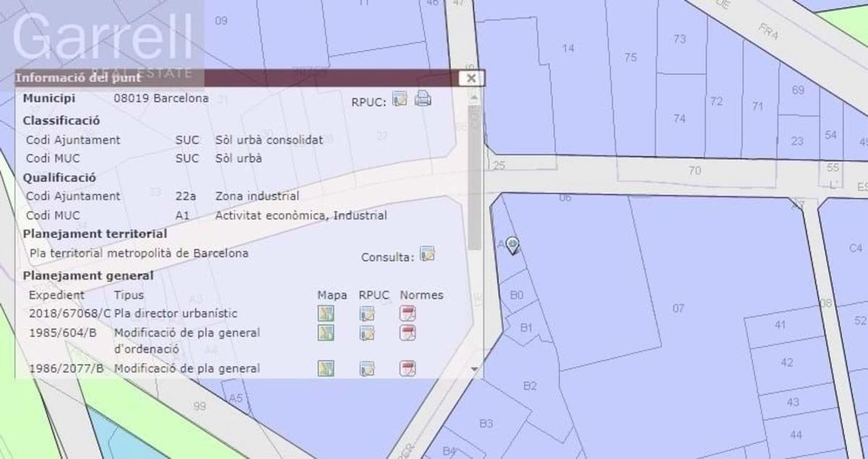Click map parcel labeled 07

[x=678, y=309]
